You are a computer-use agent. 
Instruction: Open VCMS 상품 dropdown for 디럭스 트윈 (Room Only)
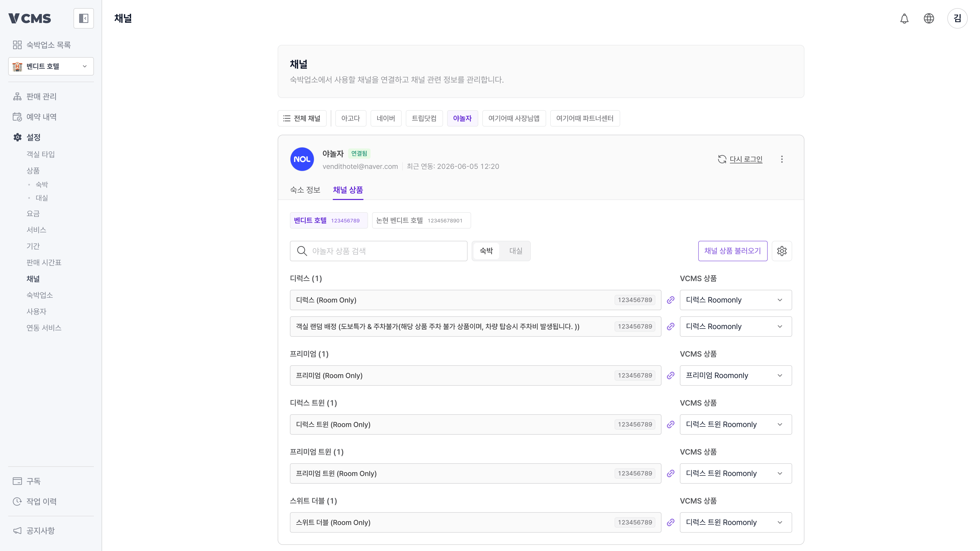click(x=735, y=424)
